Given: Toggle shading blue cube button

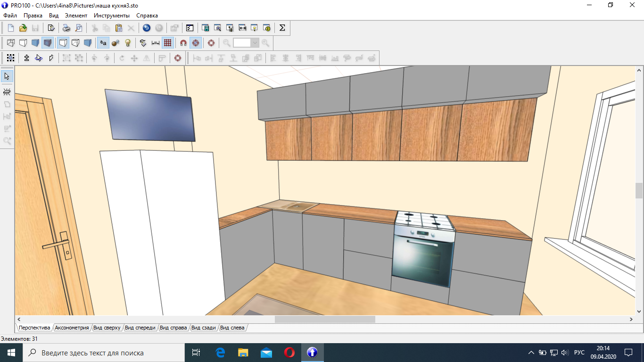Looking at the screenshot, I should point(88,43).
